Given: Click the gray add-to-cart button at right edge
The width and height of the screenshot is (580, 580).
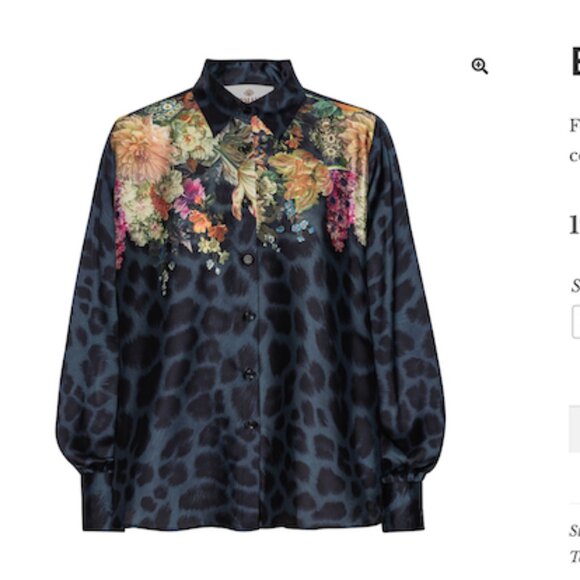Looking at the screenshot, I should [574, 429].
